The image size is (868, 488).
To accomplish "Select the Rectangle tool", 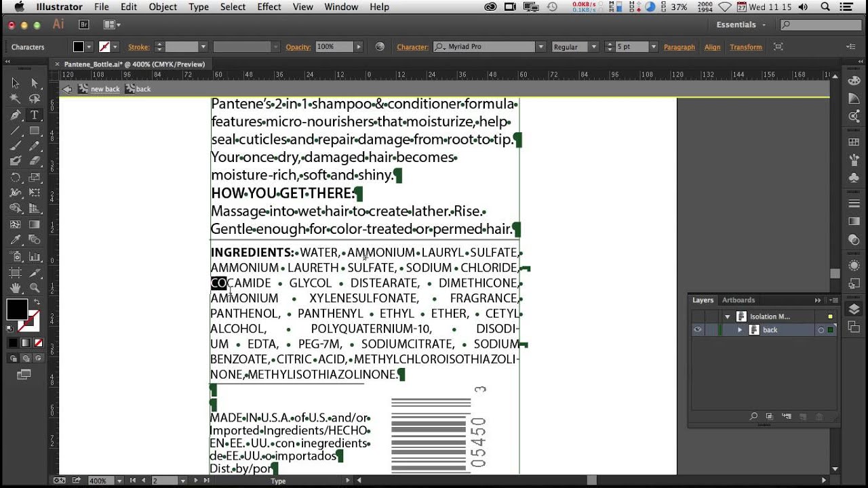I will (34, 131).
